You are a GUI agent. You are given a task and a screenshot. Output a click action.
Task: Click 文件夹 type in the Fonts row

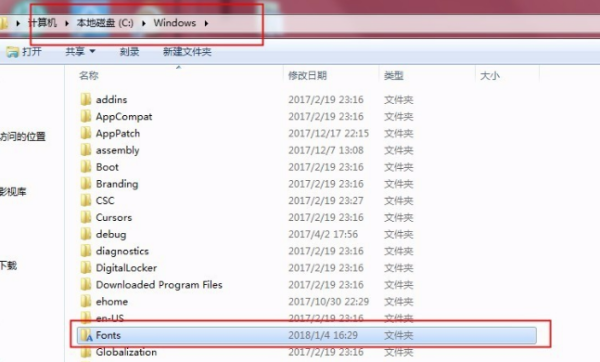tap(398, 335)
